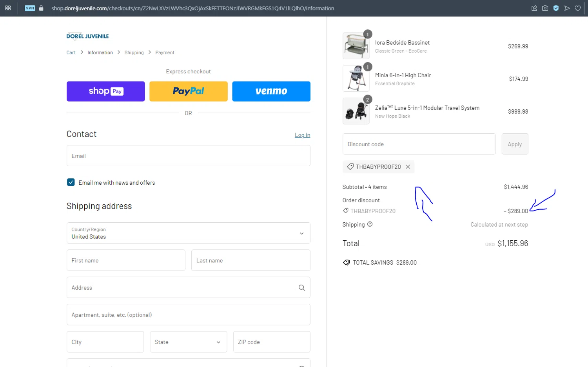Click the Iora Bassinet price $269.99
Viewport: 588px width, 367px height.
click(x=518, y=46)
